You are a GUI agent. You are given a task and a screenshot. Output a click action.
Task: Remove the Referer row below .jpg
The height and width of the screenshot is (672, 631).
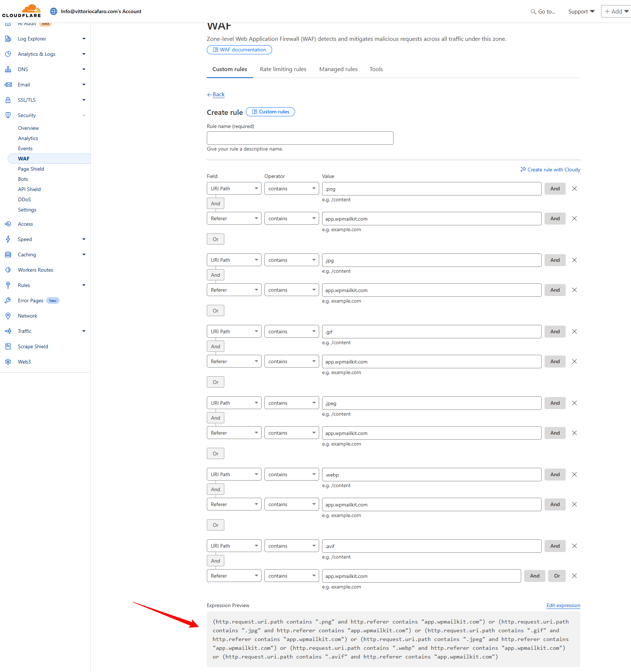tap(574, 290)
